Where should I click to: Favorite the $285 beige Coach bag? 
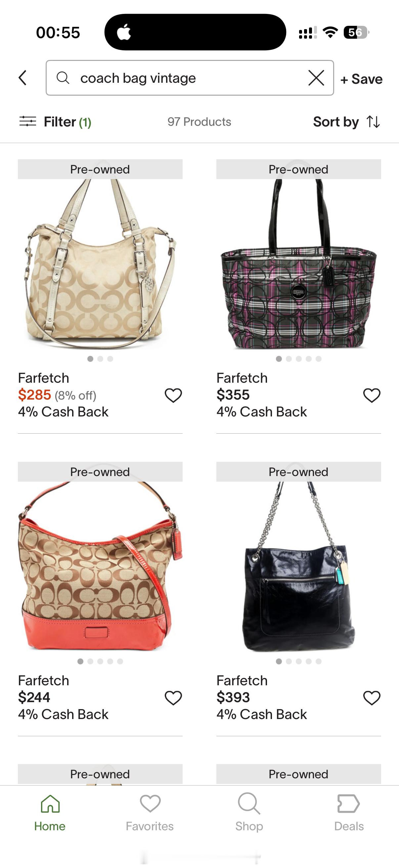tap(173, 395)
